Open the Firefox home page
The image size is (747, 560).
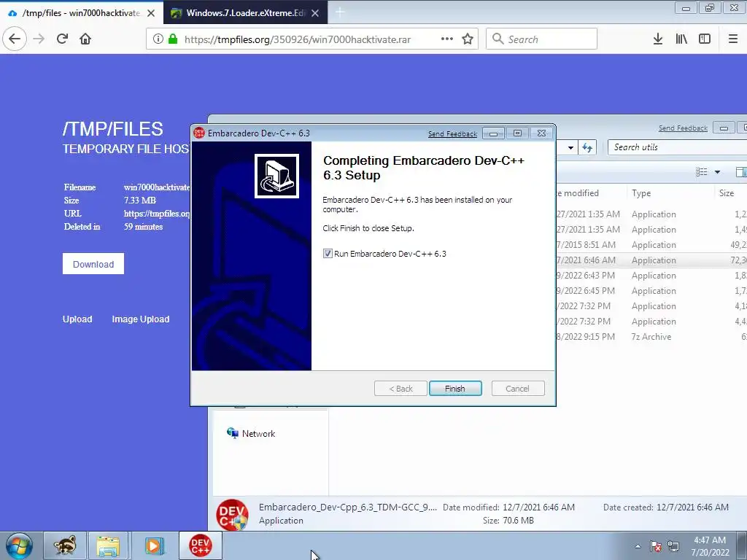(85, 39)
